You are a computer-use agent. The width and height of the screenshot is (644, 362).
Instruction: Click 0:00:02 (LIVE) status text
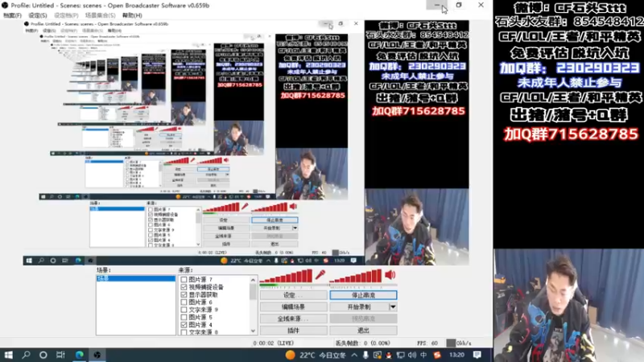tap(274, 343)
